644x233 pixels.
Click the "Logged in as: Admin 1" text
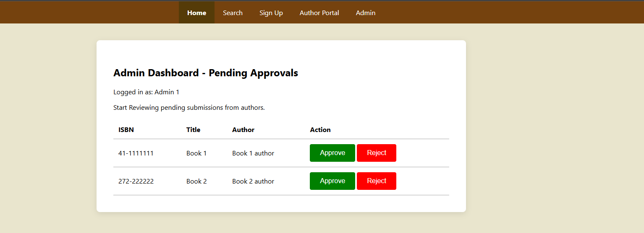click(146, 92)
